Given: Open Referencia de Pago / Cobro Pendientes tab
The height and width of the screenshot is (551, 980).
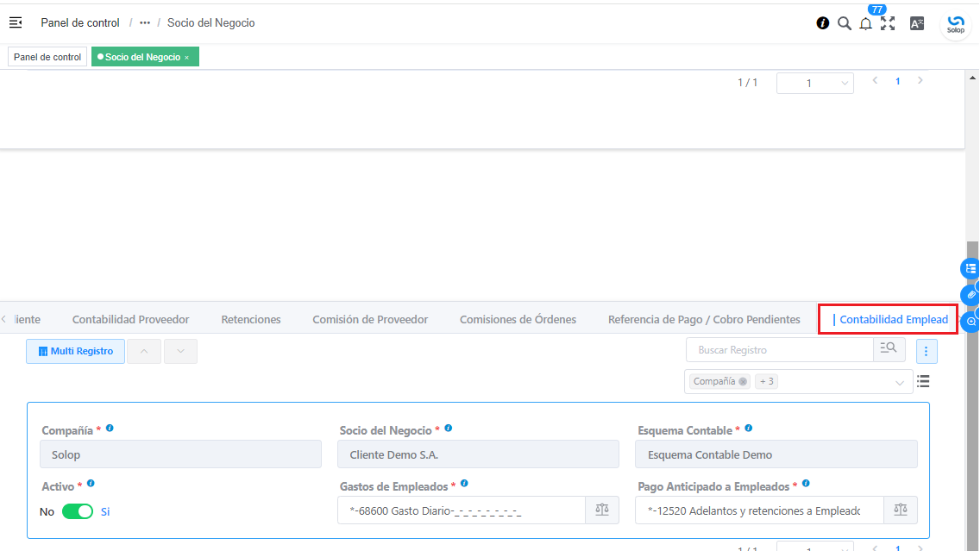Looking at the screenshot, I should click(x=704, y=319).
